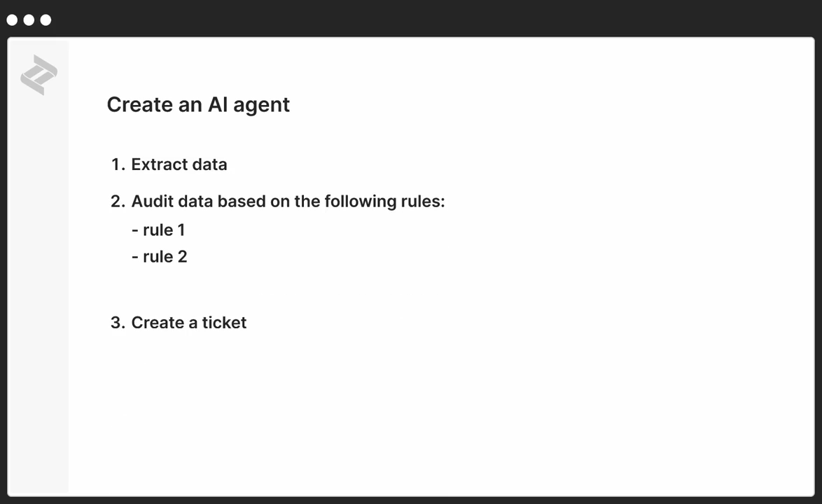The image size is (822, 504).
Task: Click the word "ticket" in step three
Action: coord(224,323)
